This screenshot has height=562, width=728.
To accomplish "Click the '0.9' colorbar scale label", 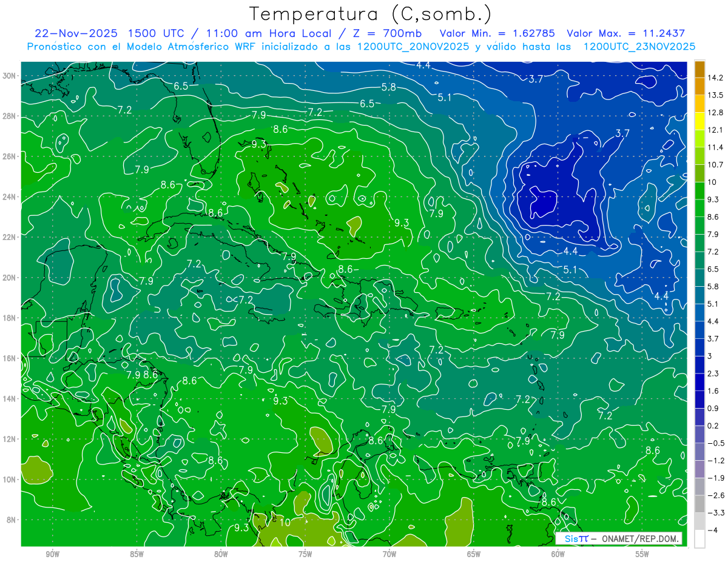I will pyautogui.click(x=713, y=408).
